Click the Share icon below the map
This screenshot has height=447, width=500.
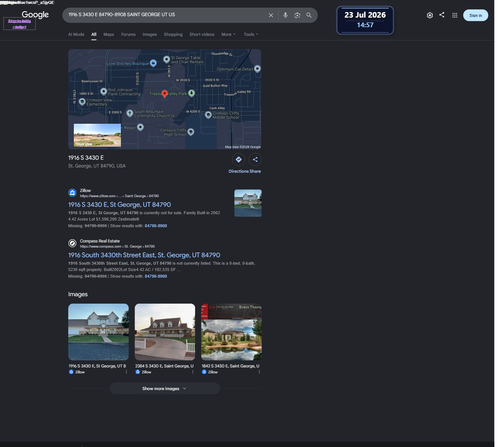[x=255, y=159]
